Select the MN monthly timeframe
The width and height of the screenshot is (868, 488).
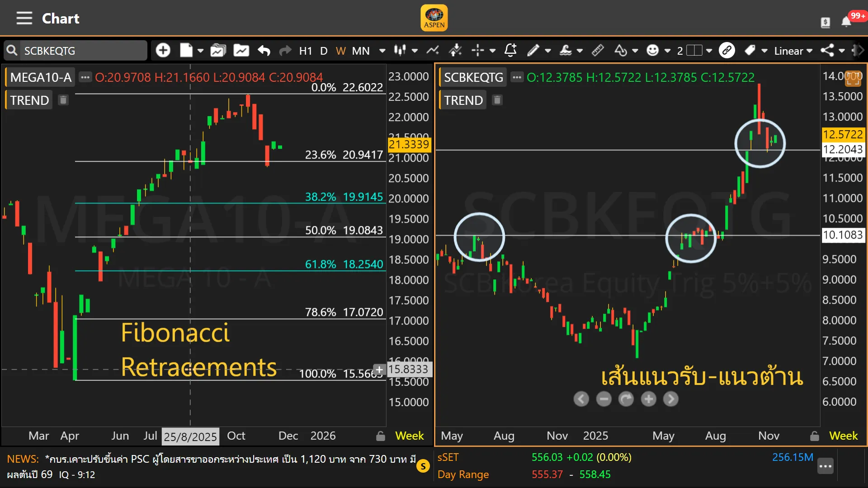[x=361, y=51]
